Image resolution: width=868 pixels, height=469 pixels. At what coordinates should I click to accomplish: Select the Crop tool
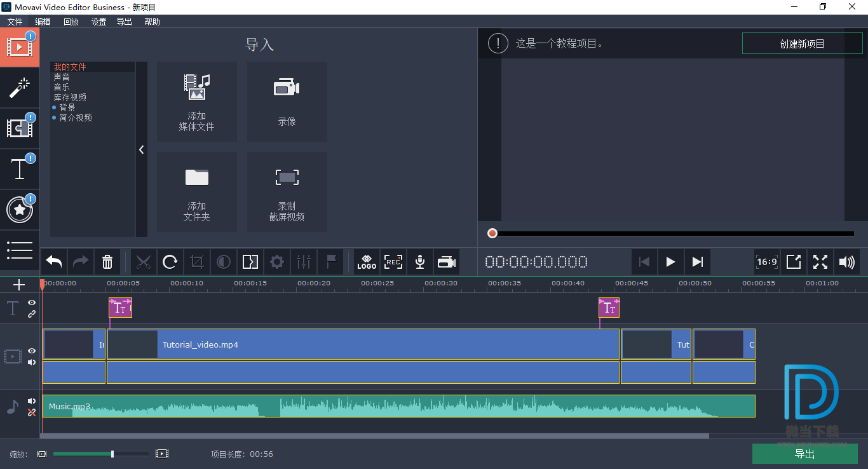(197, 262)
